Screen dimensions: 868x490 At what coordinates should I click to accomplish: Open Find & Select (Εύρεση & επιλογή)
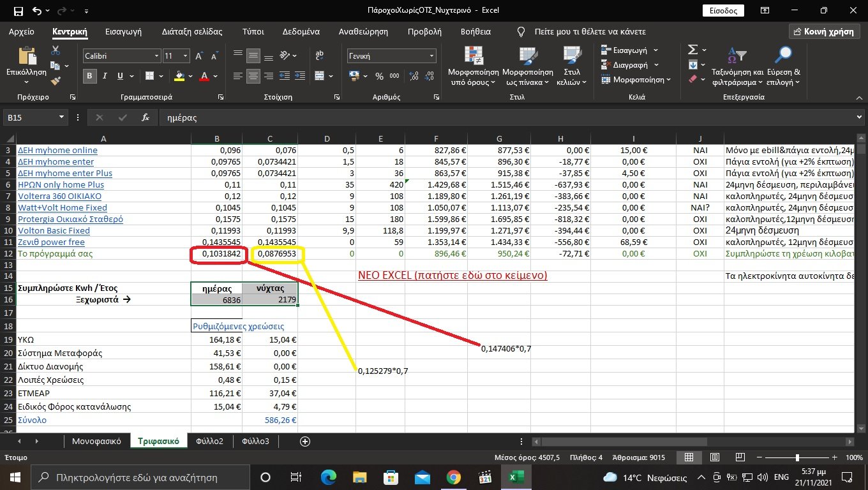(x=783, y=66)
